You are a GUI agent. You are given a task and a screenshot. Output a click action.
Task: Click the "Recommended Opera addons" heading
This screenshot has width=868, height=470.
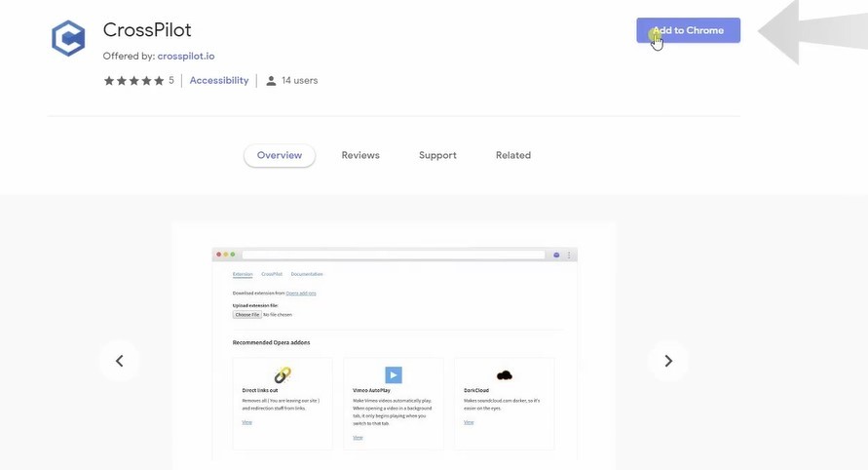tap(271, 342)
